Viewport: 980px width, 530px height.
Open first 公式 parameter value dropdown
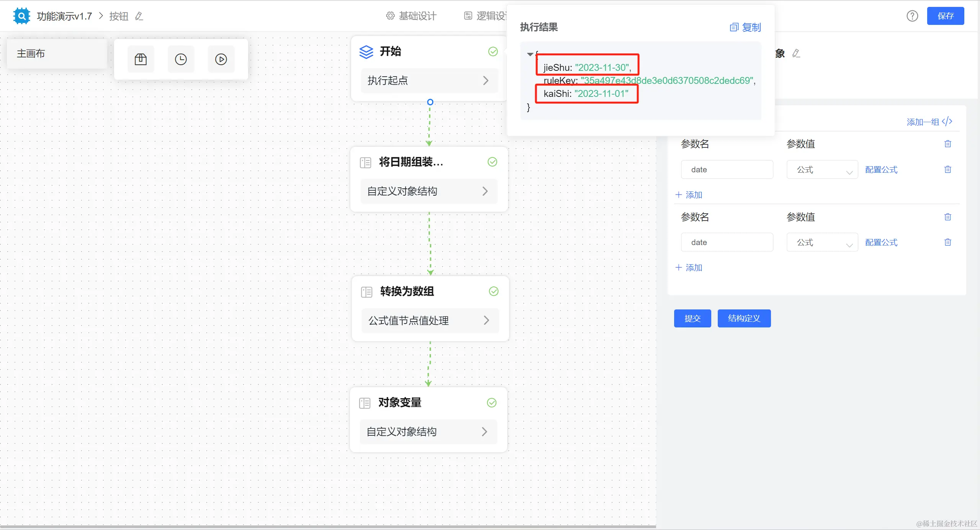822,170
